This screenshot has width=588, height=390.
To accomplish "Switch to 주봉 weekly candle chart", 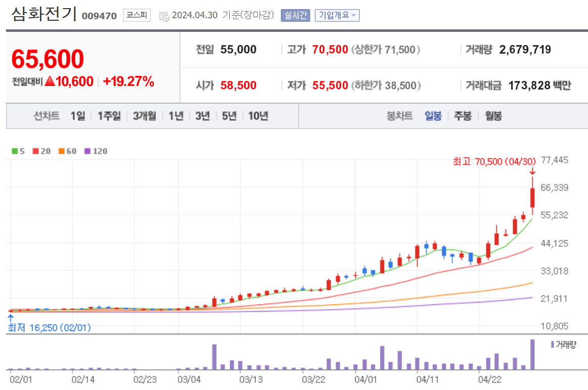I will 463,116.
